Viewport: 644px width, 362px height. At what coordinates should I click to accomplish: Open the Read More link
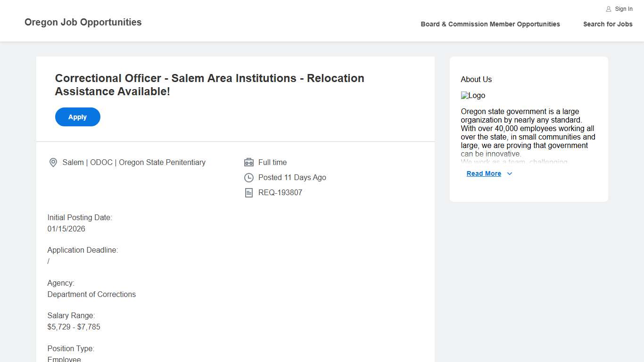484,174
